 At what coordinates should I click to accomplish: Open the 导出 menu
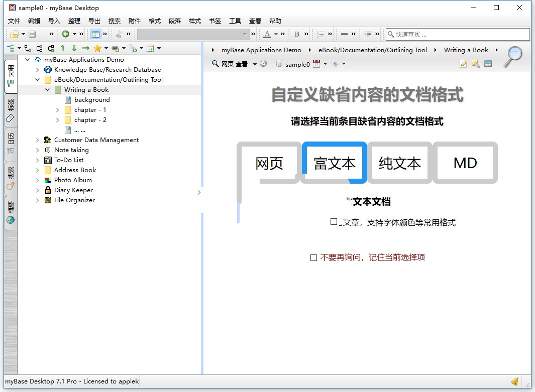(x=94, y=21)
